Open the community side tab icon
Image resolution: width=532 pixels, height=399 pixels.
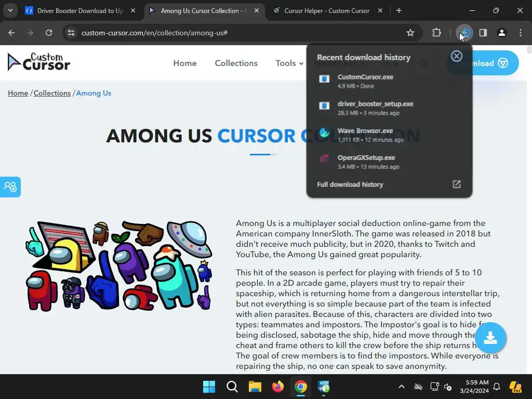coord(10,187)
